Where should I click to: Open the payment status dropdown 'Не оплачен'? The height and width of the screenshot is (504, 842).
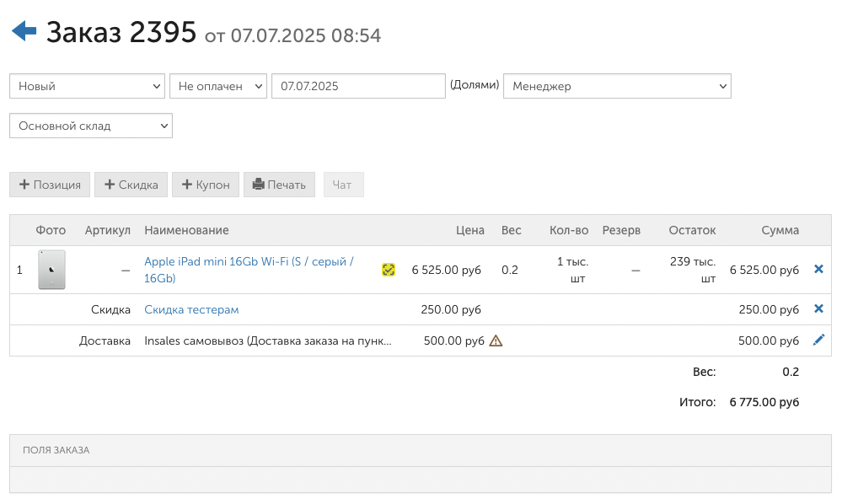pyautogui.click(x=217, y=86)
